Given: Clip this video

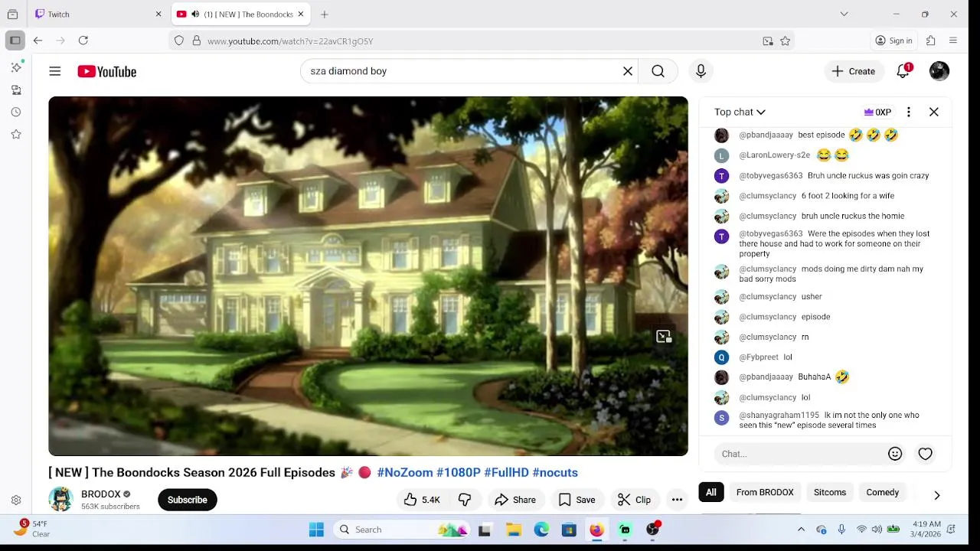Looking at the screenshot, I should [x=634, y=500].
